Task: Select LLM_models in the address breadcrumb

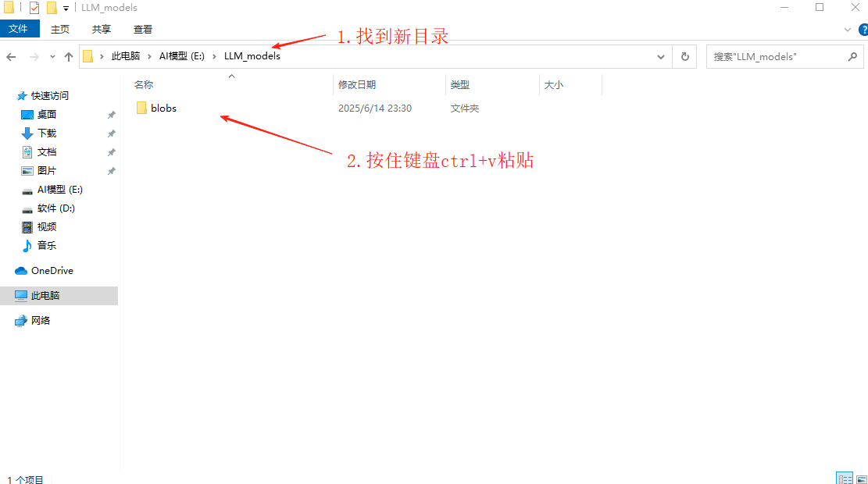Action: (252, 56)
